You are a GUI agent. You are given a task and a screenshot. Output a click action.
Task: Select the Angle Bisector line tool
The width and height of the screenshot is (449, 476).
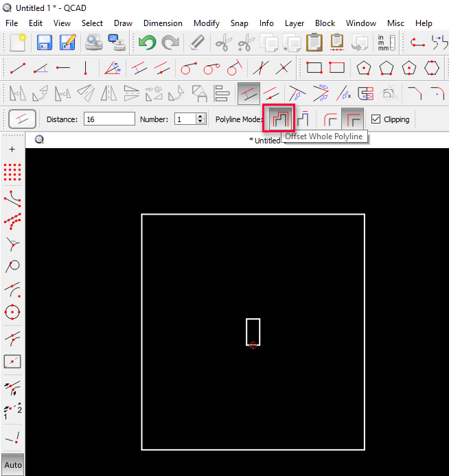pyautogui.click(x=113, y=68)
